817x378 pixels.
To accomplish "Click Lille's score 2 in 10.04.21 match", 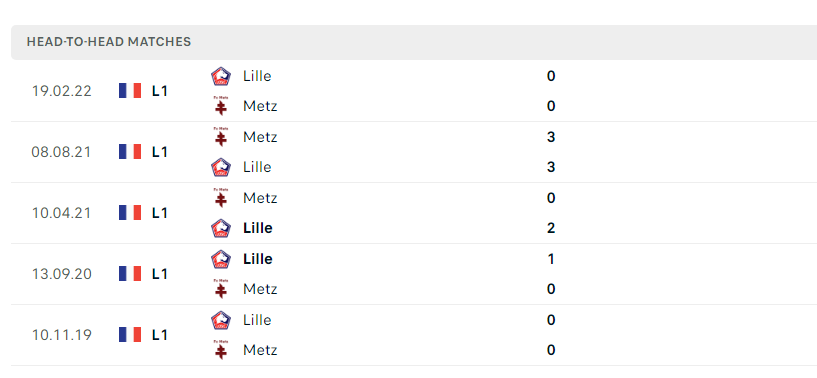I will coord(551,228).
